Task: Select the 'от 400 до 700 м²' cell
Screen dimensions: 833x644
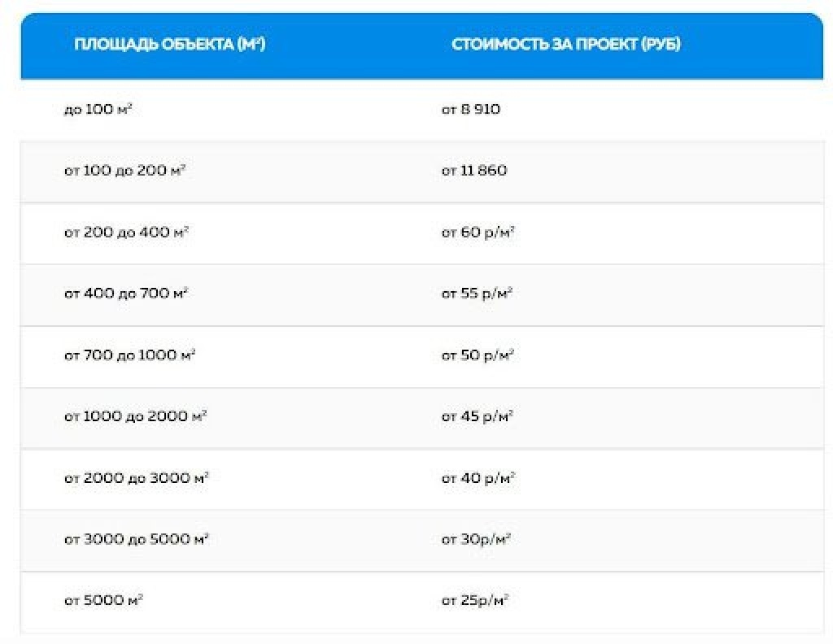Action: tap(126, 294)
